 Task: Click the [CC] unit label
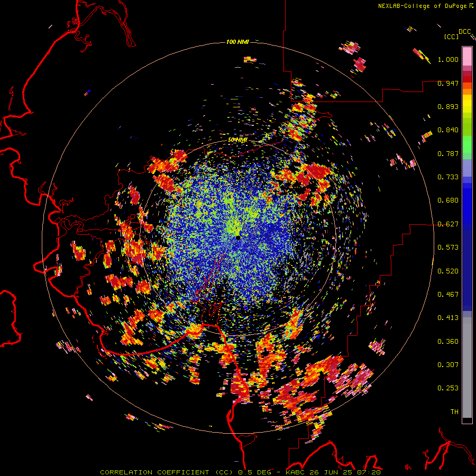pos(452,36)
